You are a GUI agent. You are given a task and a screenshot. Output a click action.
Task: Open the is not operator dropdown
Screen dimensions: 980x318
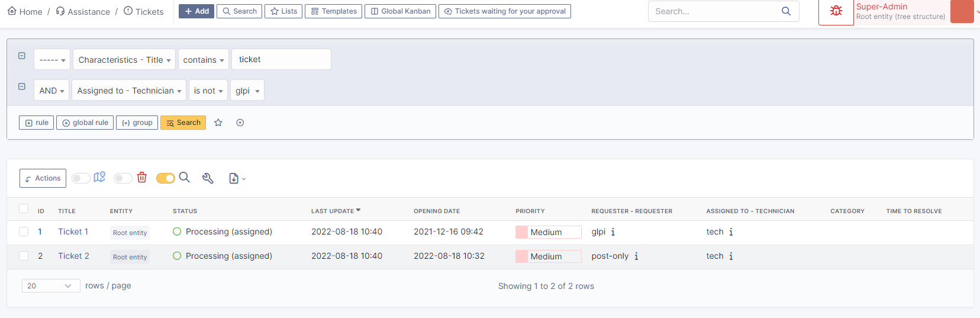pos(208,91)
